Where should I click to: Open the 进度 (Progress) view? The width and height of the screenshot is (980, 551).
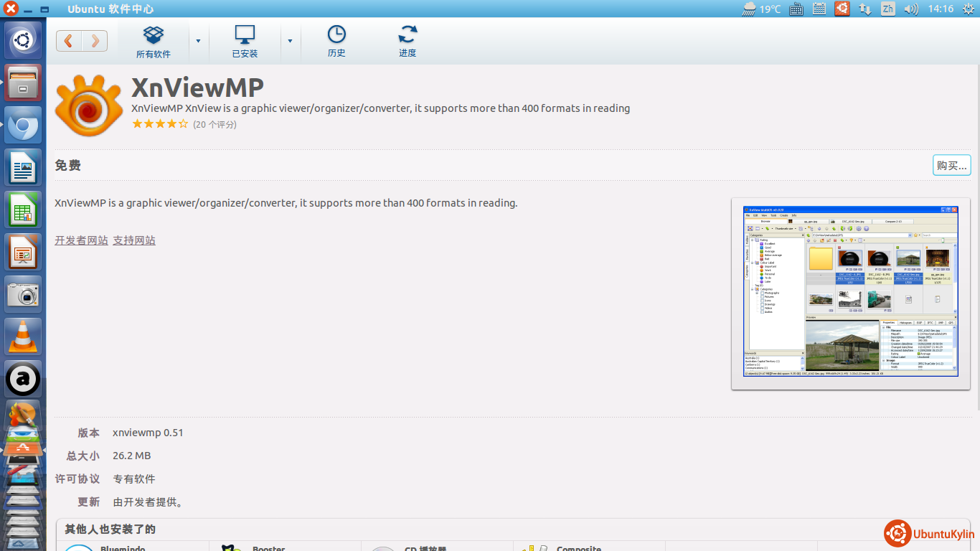coord(407,42)
